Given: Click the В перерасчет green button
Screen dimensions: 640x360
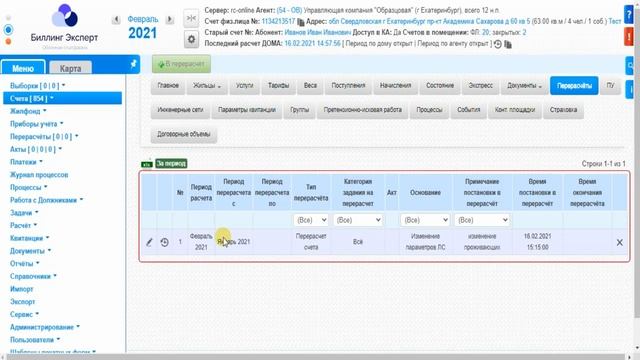Looking at the screenshot, I should pos(182,64).
